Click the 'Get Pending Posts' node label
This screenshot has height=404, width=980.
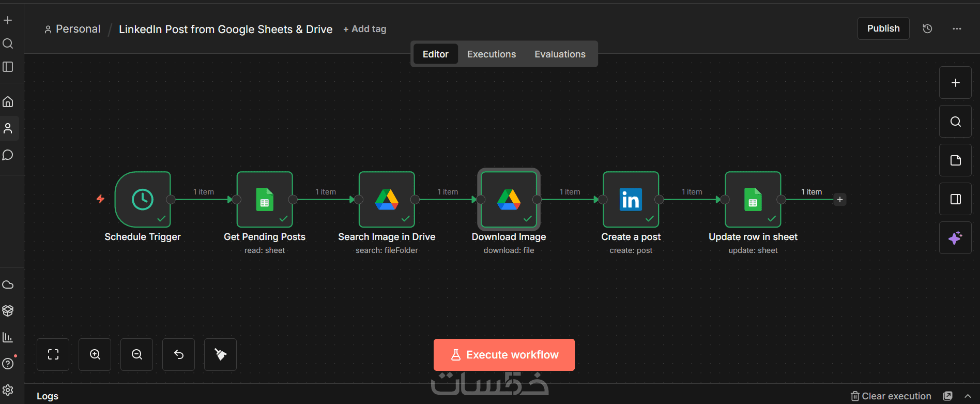pyautogui.click(x=265, y=237)
